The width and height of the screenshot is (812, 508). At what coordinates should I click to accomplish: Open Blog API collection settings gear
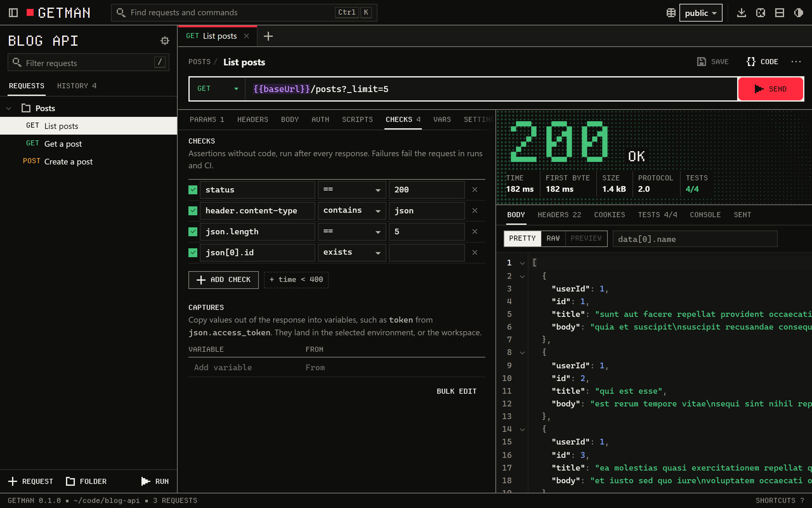click(x=164, y=41)
